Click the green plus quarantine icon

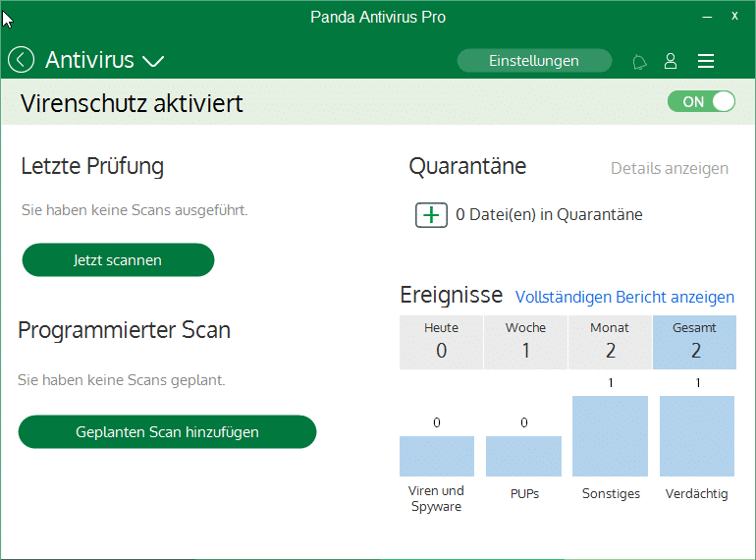(x=431, y=215)
